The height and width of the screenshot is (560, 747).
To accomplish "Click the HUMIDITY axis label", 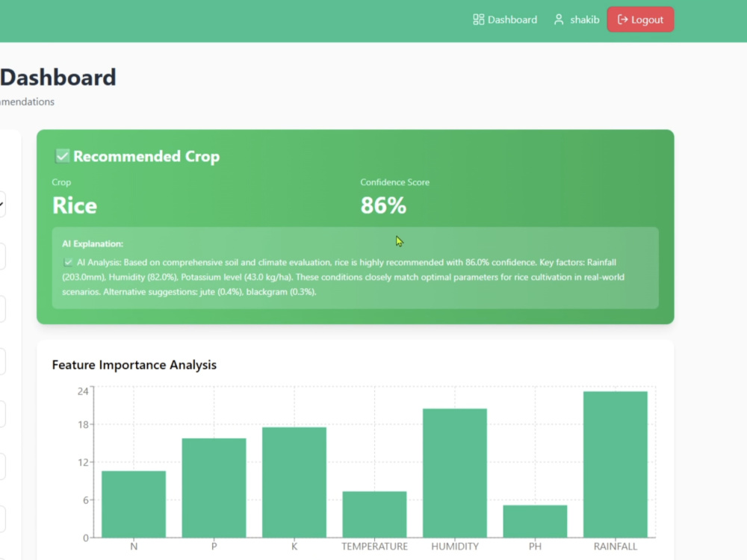I will click(x=455, y=547).
